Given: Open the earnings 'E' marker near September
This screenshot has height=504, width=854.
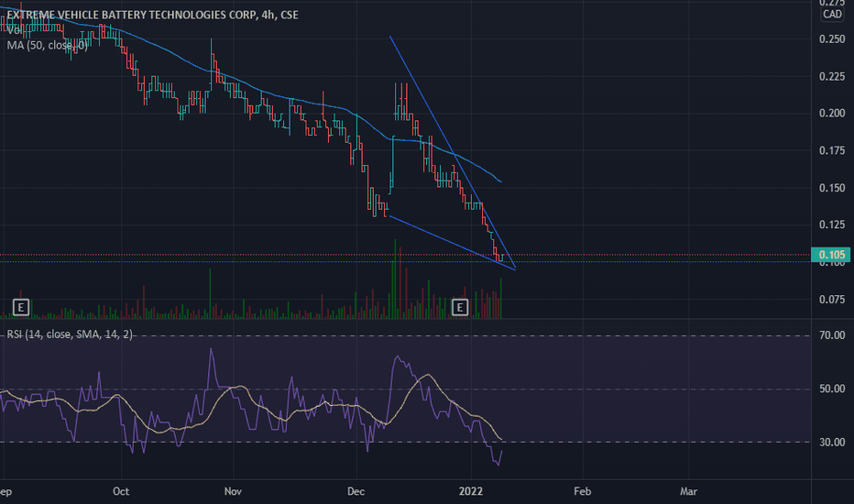Looking at the screenshot, I should coord(21,307).
